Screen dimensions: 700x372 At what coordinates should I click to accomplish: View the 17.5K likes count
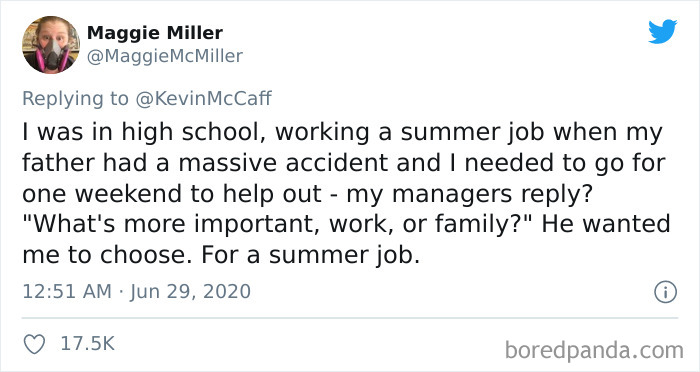[88, 344]
